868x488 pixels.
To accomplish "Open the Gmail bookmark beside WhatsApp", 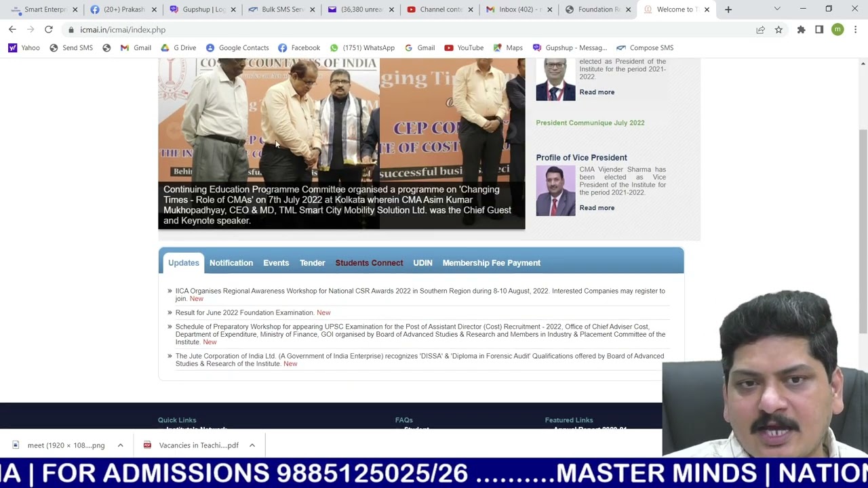I will click(x=420, y=48).
